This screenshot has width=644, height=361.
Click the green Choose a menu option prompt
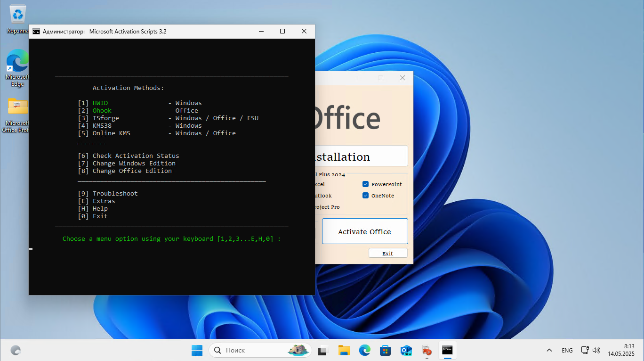click(x=172, y=238)
